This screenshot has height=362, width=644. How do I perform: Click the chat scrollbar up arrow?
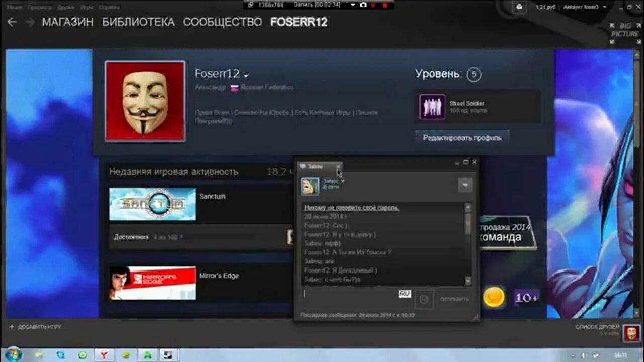coord(468,207)
